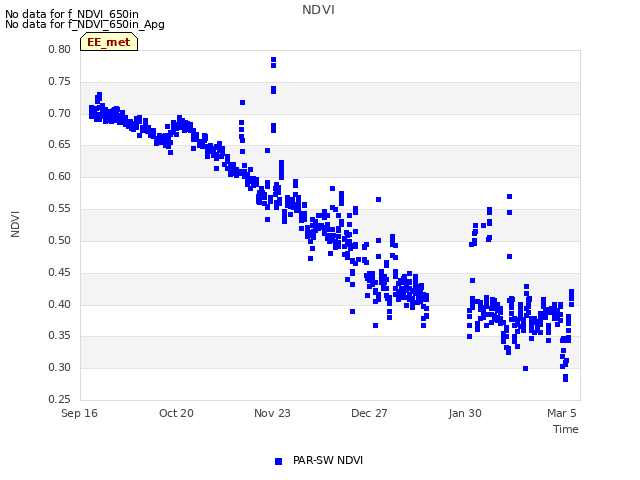The width and height of the screenshot is (640, 480).
Task: Click the 0.75 y-axis tick label
Action: [59, 81]
